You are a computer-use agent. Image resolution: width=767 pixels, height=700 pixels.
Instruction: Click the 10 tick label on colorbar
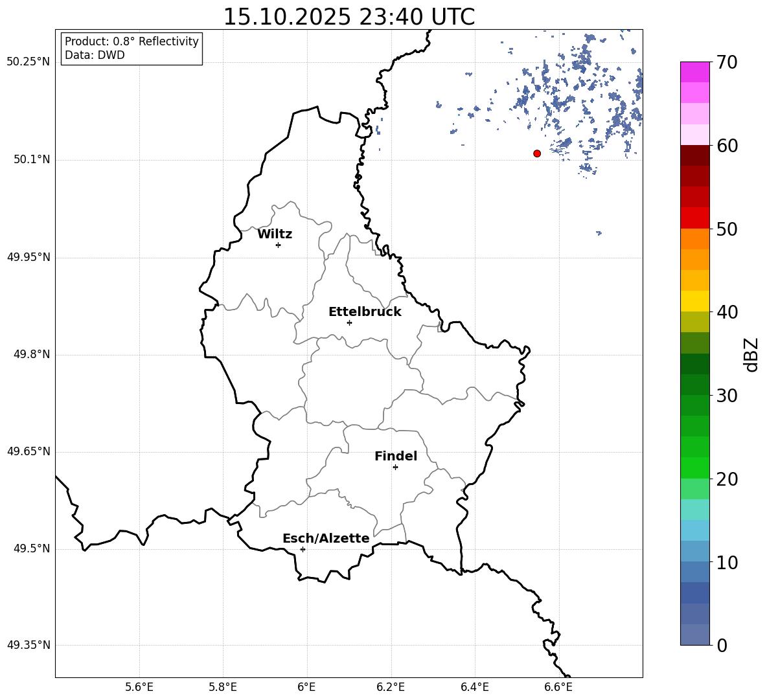click(727, 563)
